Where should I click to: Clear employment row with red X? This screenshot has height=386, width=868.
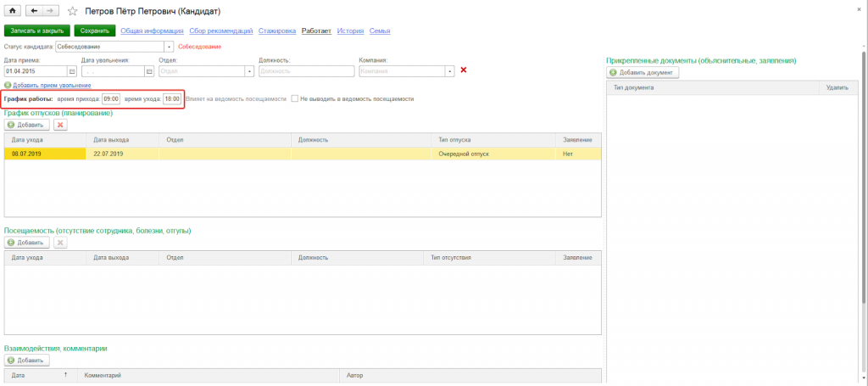point(464,70)
